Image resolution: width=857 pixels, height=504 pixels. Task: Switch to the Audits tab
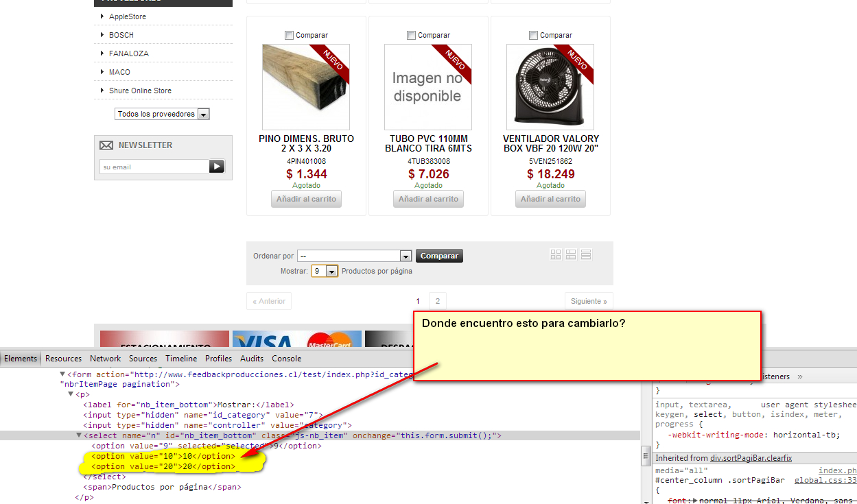click(x=252, y=359)
